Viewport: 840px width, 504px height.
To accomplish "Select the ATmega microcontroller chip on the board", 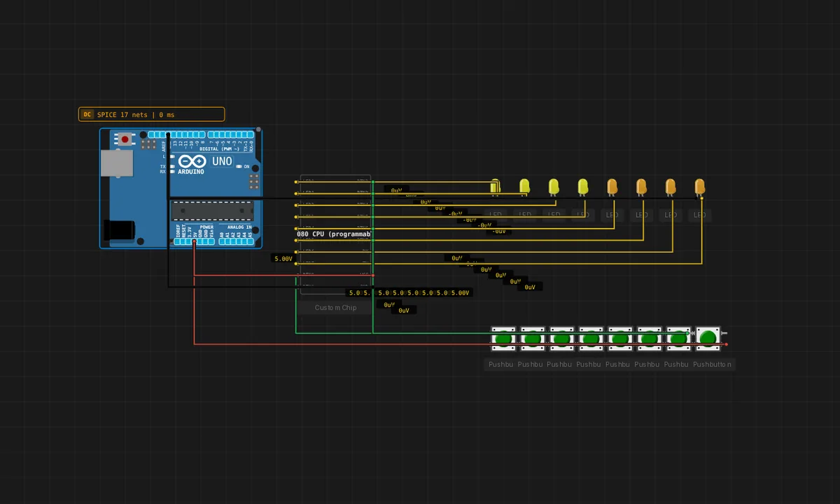I will point(212,211).
